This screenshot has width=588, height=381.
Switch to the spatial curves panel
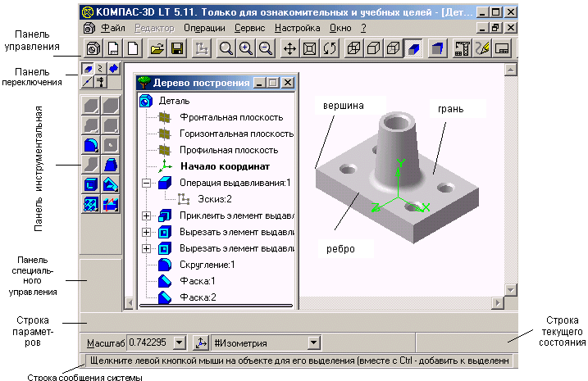pyautogui.click(x=101, y=69)
